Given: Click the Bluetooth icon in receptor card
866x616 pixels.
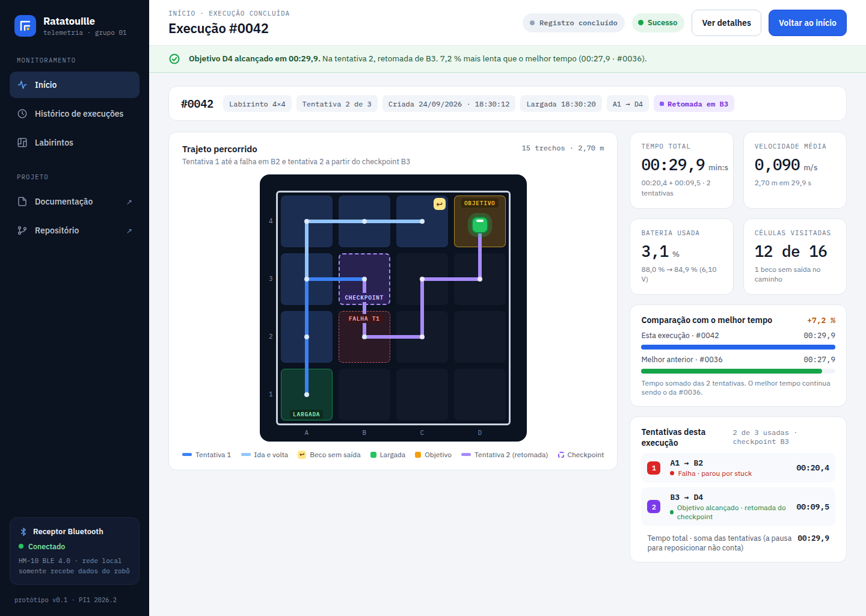Looking at the screenshot, I should pos(23,532).
